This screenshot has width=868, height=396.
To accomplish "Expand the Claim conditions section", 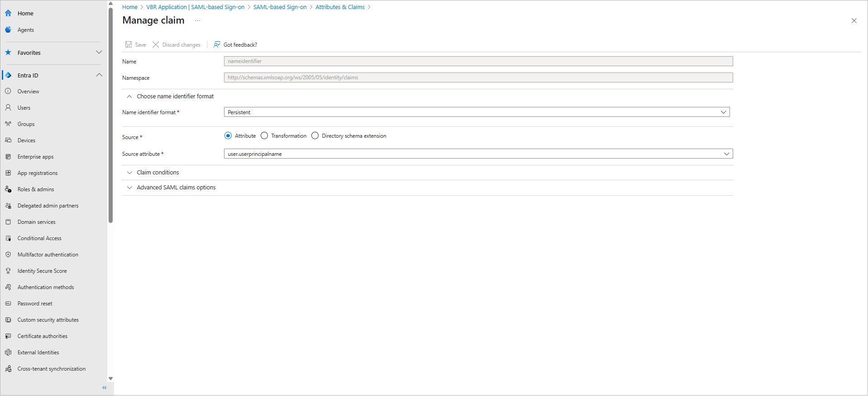I will pos(129,173).
